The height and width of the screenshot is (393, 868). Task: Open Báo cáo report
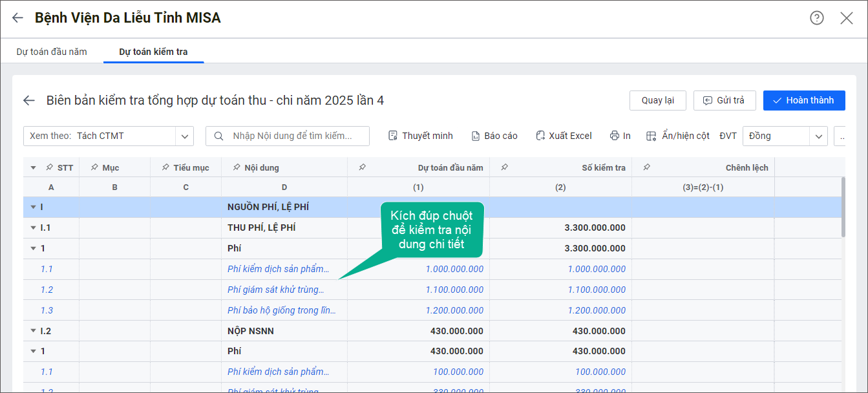pos(494,136)
